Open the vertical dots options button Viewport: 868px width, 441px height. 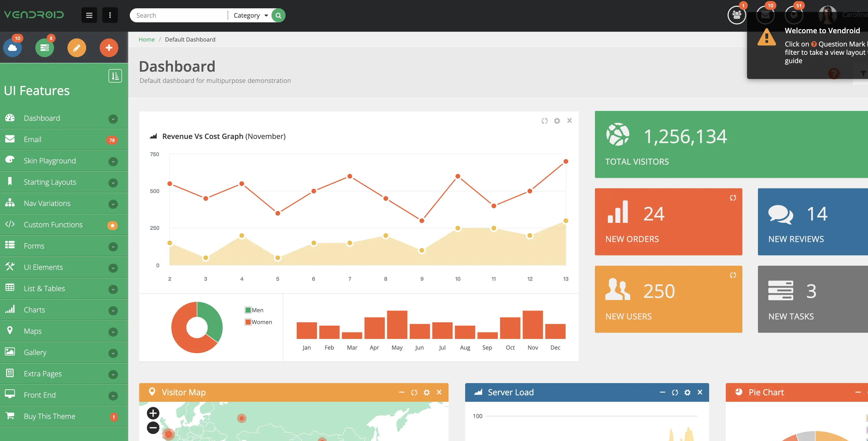pos(110,15)
